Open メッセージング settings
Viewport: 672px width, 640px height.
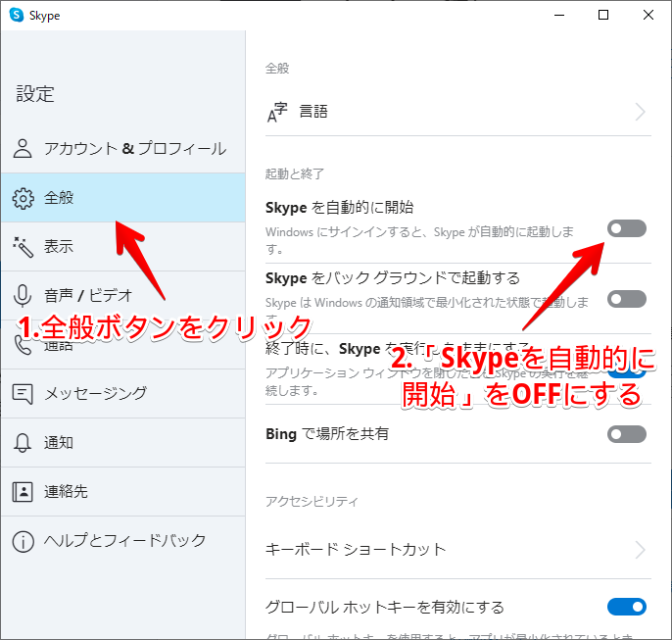123,394
